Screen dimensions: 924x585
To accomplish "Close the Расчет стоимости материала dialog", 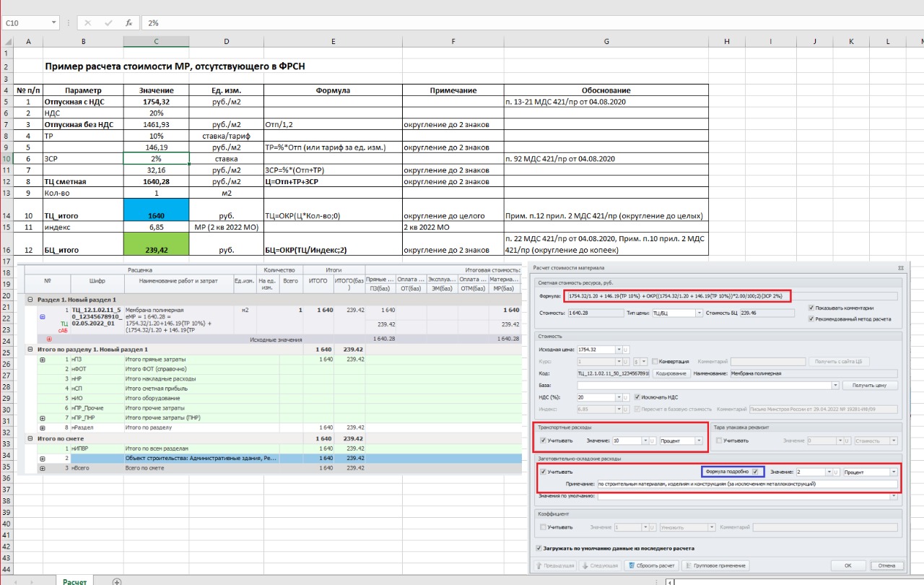I will [900, 267].
